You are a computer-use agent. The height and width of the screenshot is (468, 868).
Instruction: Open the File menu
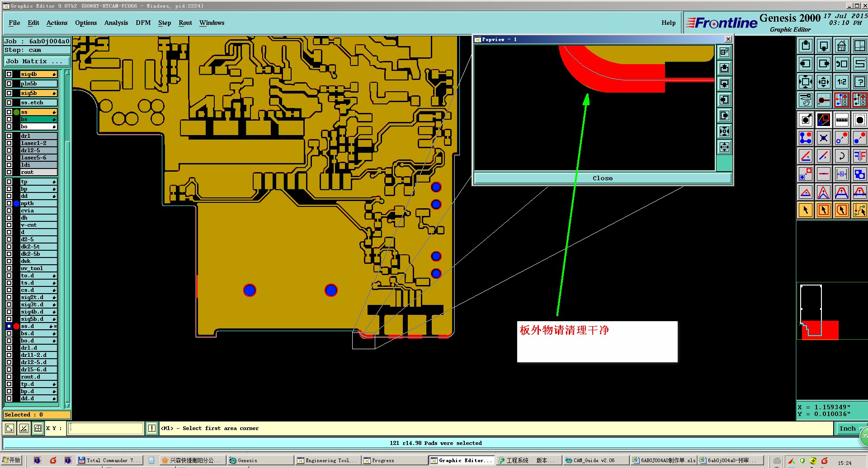[14, 23]
